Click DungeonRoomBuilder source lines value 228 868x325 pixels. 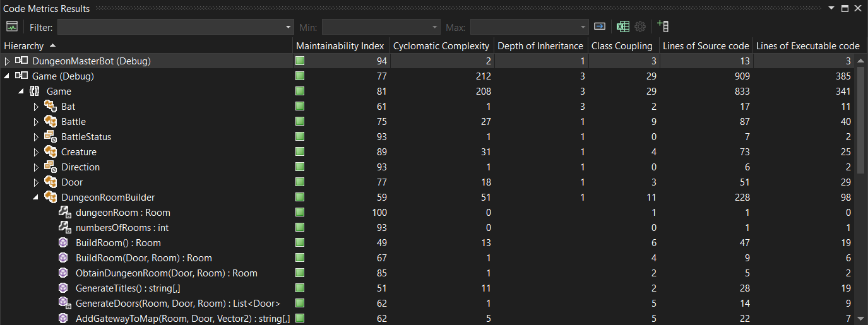pyautogui.click(x=741, y=198)
